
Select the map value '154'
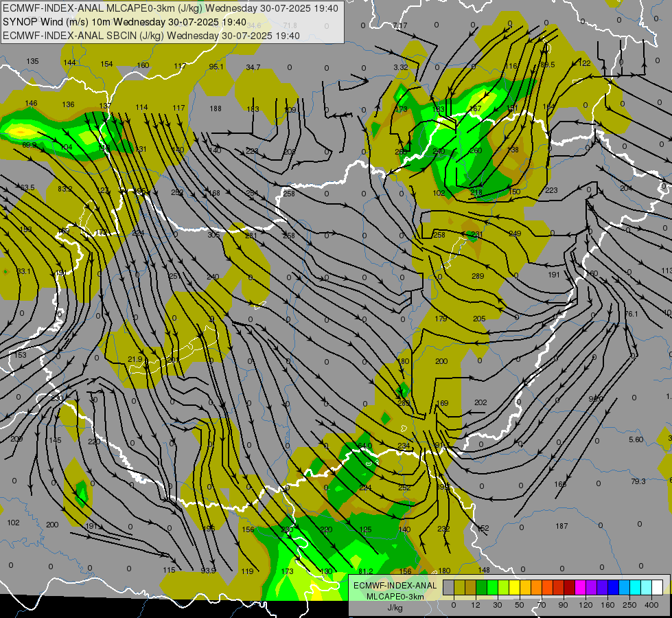point(106,64)
